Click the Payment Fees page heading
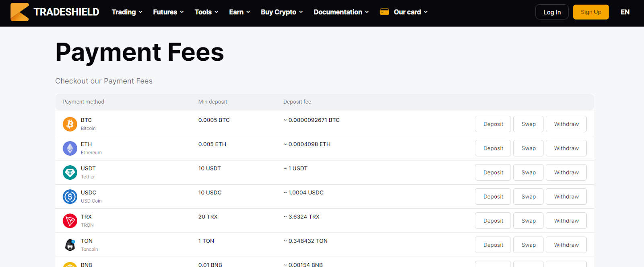Screen dimensions: 644x267 [140, 53]
